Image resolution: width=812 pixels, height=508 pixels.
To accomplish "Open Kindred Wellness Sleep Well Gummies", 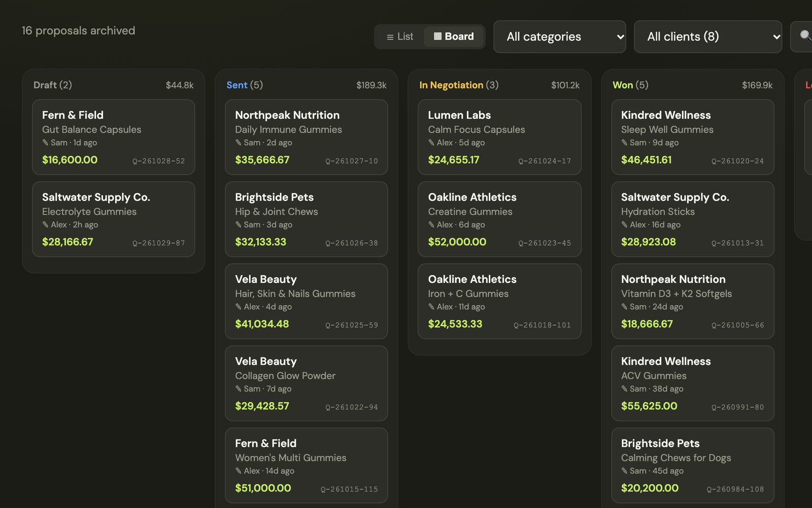I will click(x=693, y=137).
